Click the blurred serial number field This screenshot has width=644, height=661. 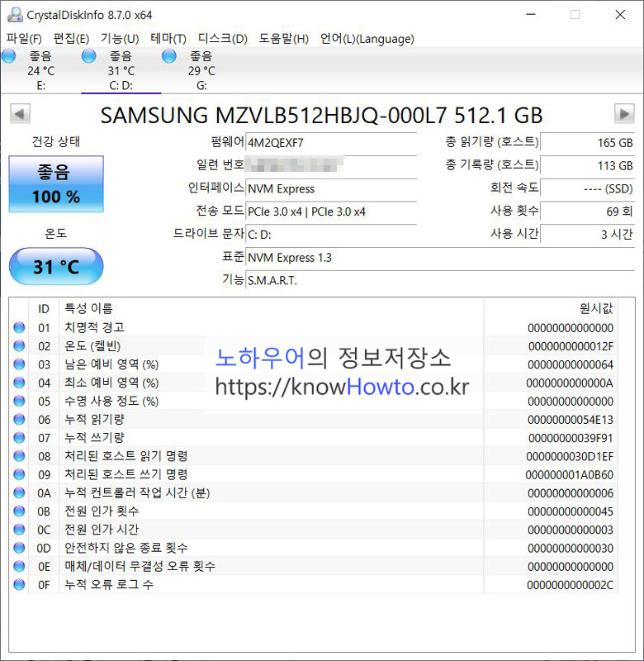coord(330,165)
